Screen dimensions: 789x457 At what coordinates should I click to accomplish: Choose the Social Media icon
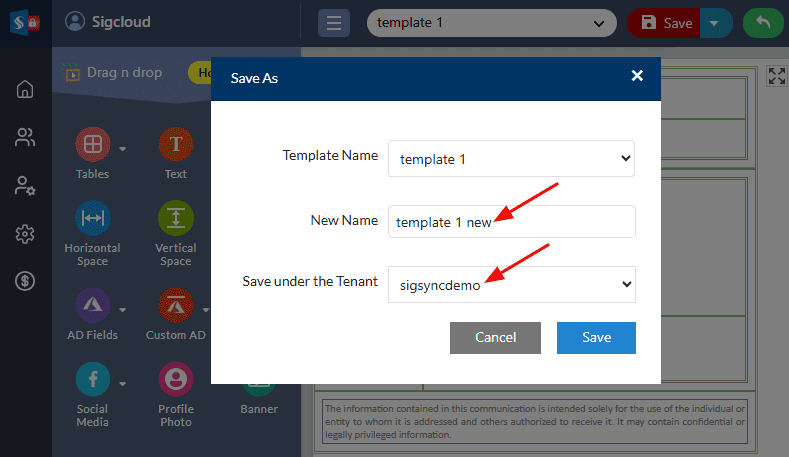point(93,379)
